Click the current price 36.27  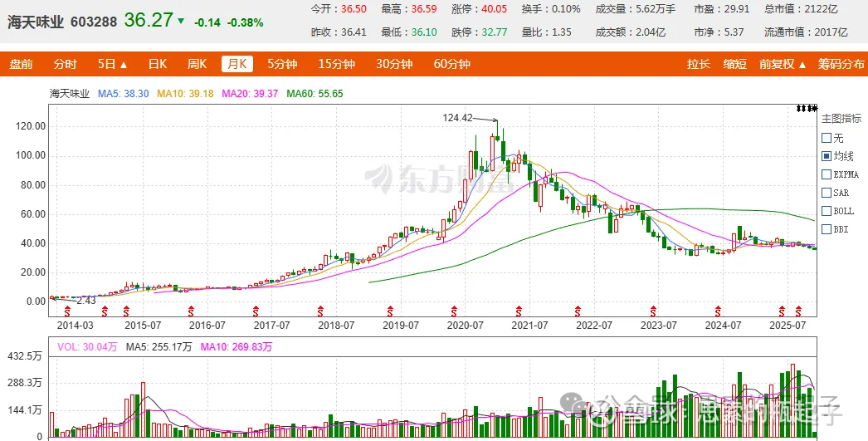click(x=149, y=20)
